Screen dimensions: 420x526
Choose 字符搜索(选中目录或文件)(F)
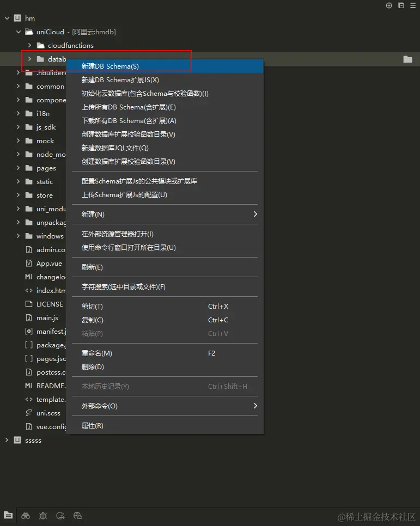coord(165,287)
